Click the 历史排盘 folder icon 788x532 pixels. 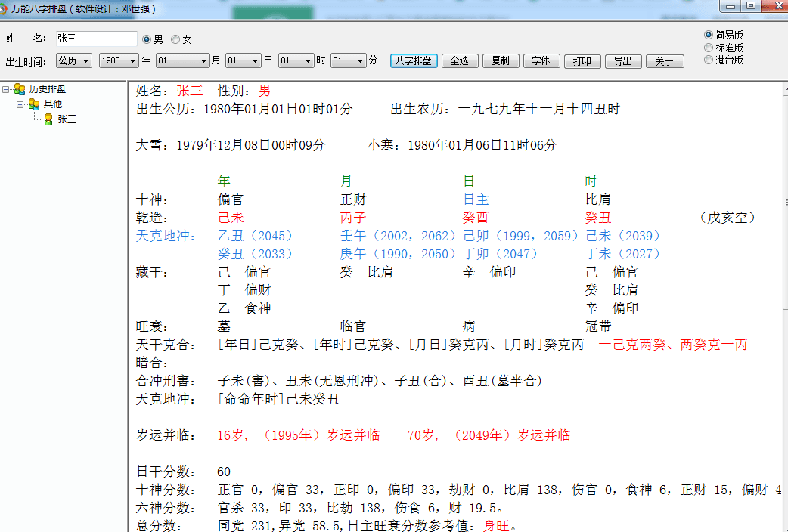[20, 89]
